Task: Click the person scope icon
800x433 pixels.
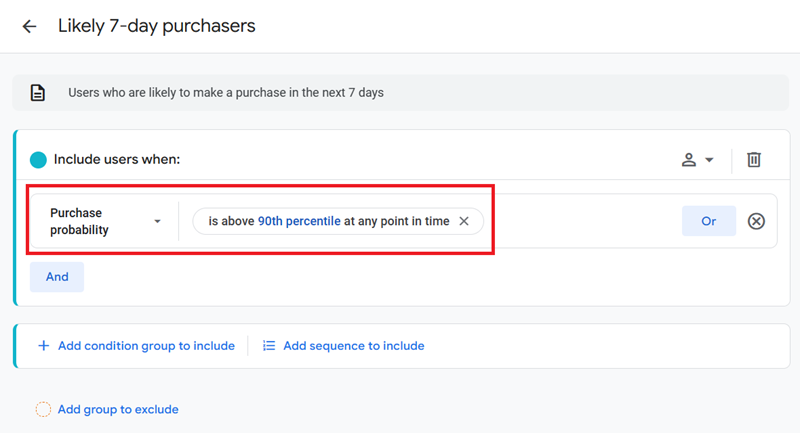Action: [689, 160]
